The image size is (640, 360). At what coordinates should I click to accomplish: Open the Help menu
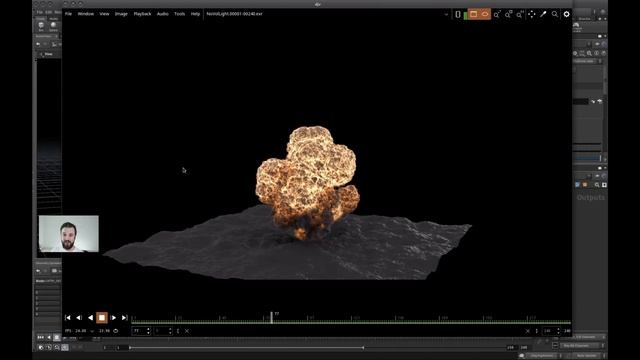click(196, 14)
